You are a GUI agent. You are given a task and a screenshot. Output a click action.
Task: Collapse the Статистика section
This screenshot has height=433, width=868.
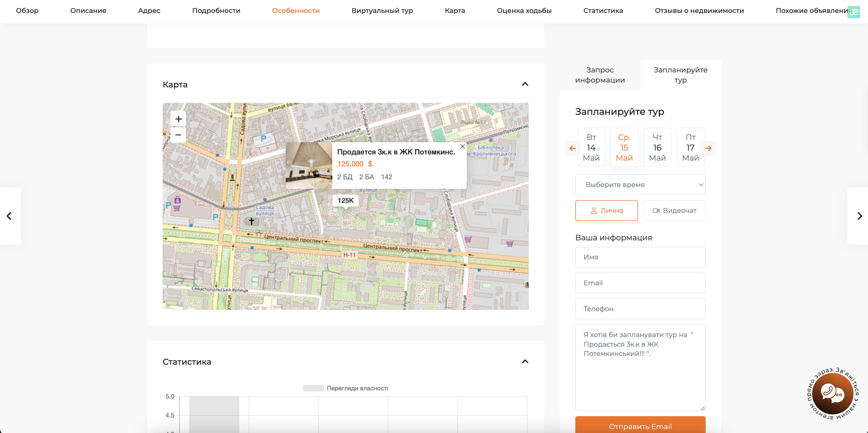525,362
